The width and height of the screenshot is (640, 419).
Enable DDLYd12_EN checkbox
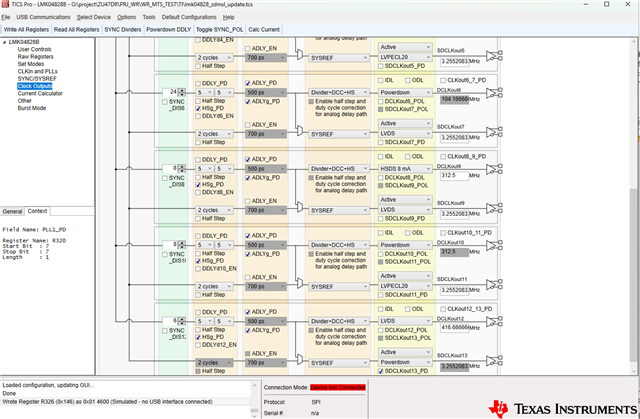(x=198, y=345)
